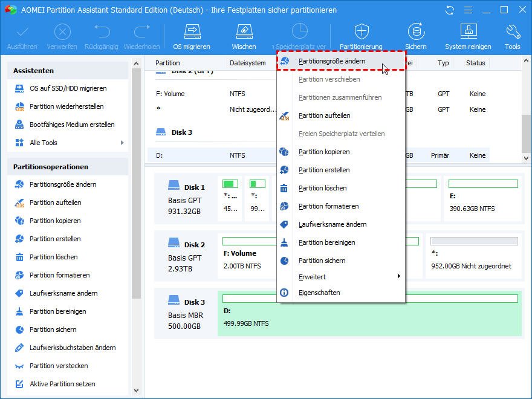
Task: Open the Partitionierung toolbar tool
Action: tap(361, 37)
